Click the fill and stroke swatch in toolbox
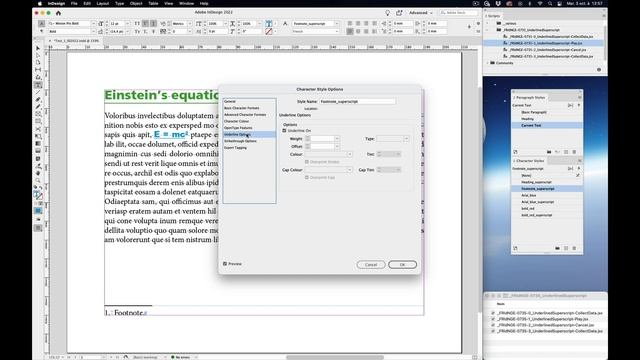The width and height of the screenshot is (640, 360). 38,195
